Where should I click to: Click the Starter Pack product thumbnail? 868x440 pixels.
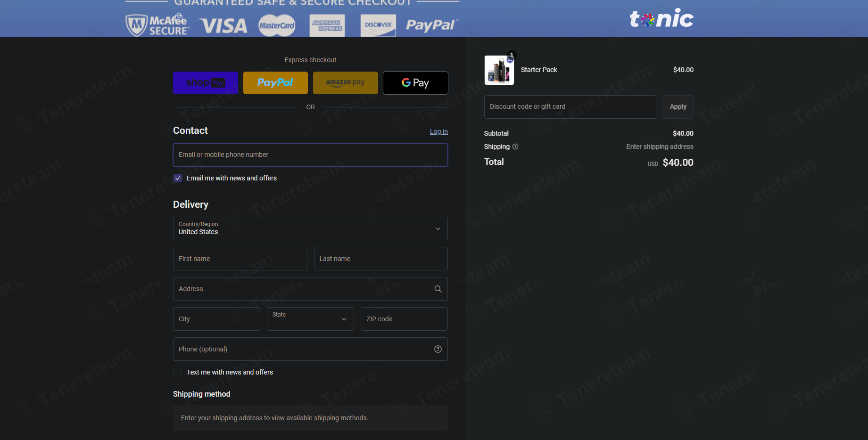point(499,70)
